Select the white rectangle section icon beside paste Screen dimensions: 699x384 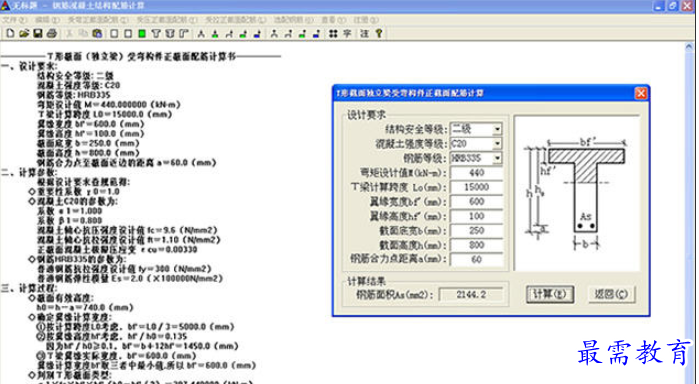(114, 33)
